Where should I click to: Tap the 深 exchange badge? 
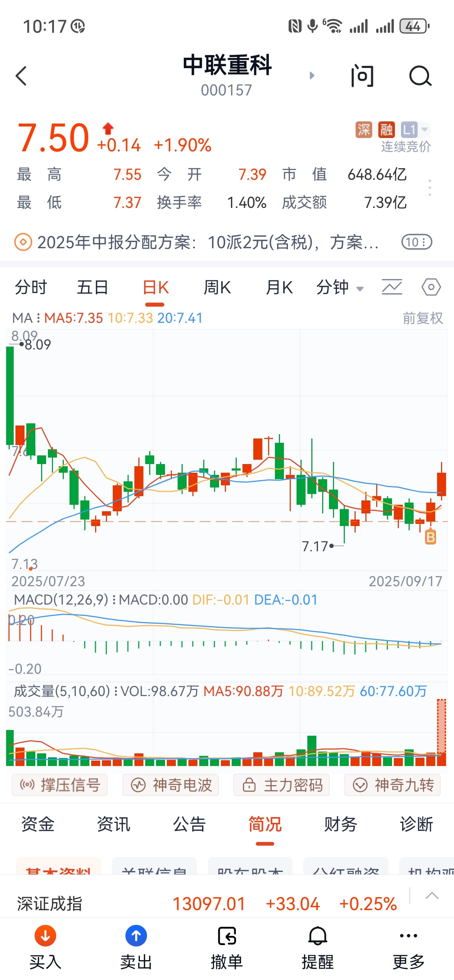[x=364, y=130]
